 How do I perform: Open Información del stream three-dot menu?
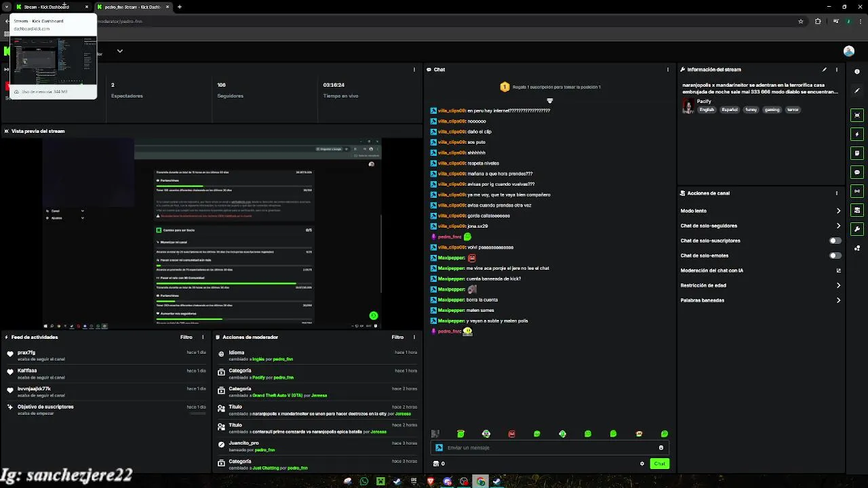(837, 69)
